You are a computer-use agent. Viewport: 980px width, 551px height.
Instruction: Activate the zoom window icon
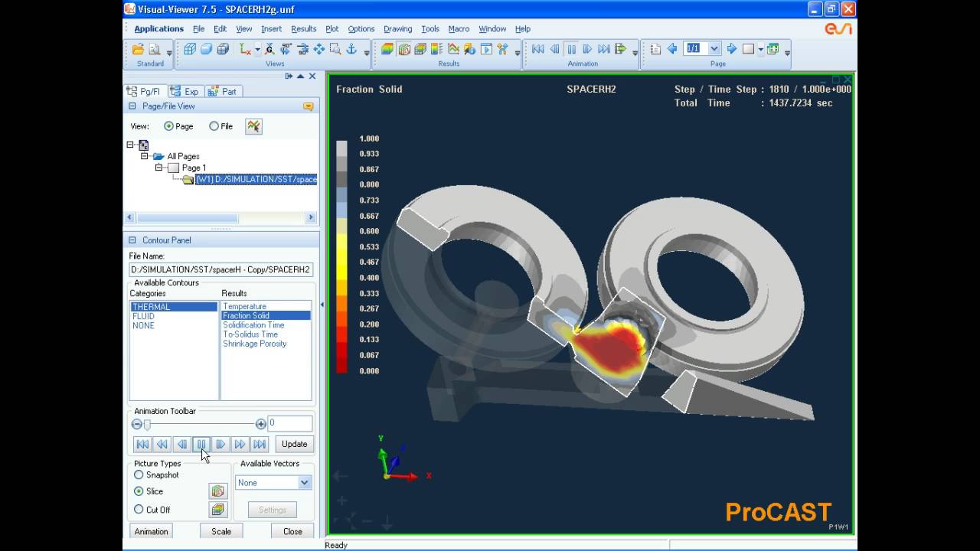335,49
